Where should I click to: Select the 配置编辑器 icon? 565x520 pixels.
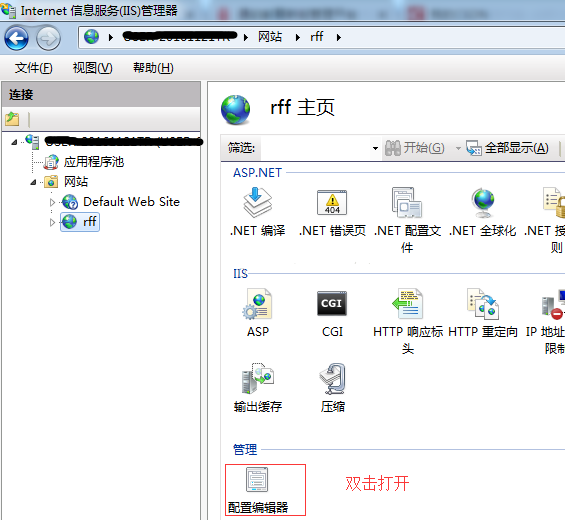(257, 479)
